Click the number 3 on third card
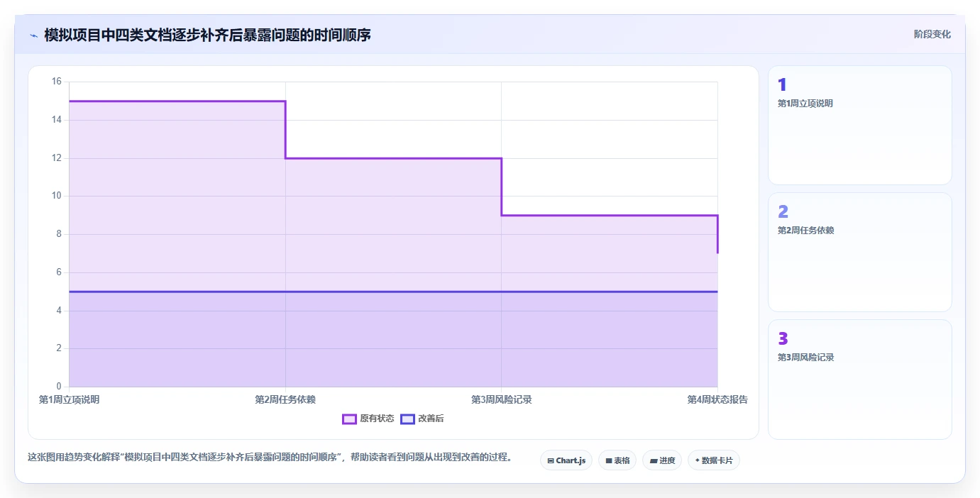 pos(783,338)
